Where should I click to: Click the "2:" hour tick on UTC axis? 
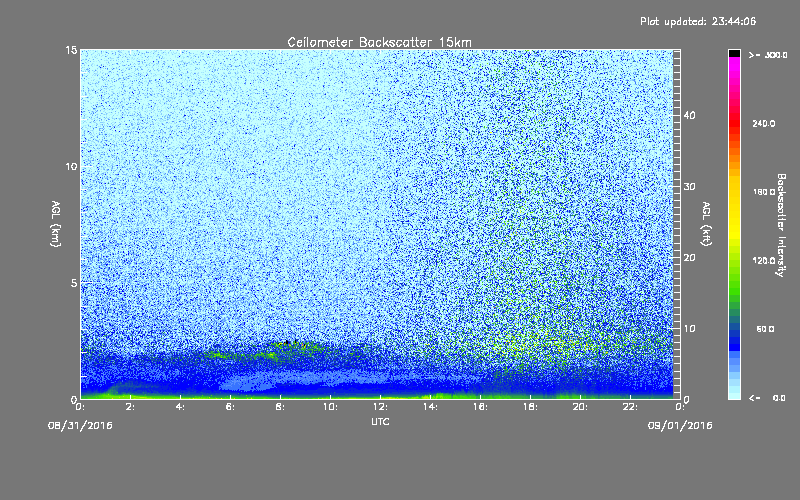pyautogui.click(x=130, y=407)
